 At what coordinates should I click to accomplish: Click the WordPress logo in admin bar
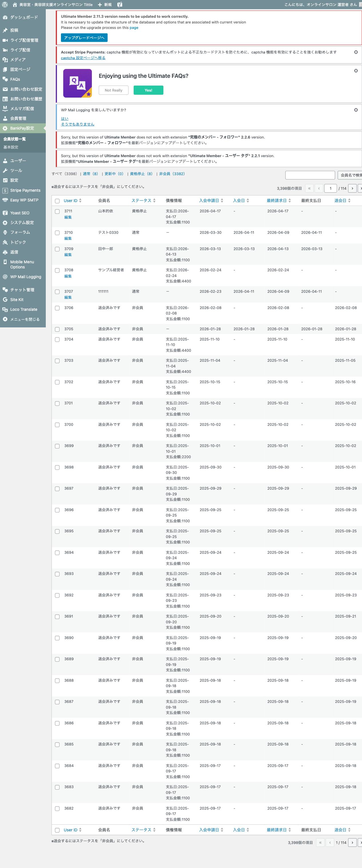coord(5,5)
